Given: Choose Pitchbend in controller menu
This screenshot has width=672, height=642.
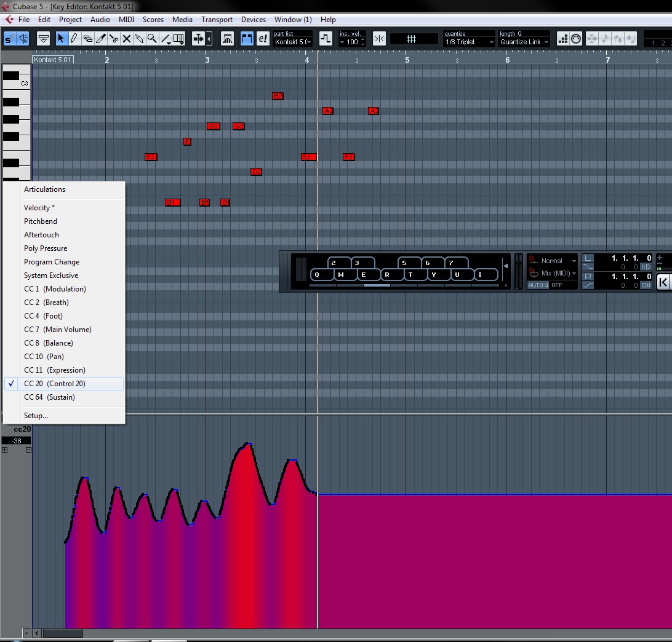Looking at the screenshot, I should (64, 221).
